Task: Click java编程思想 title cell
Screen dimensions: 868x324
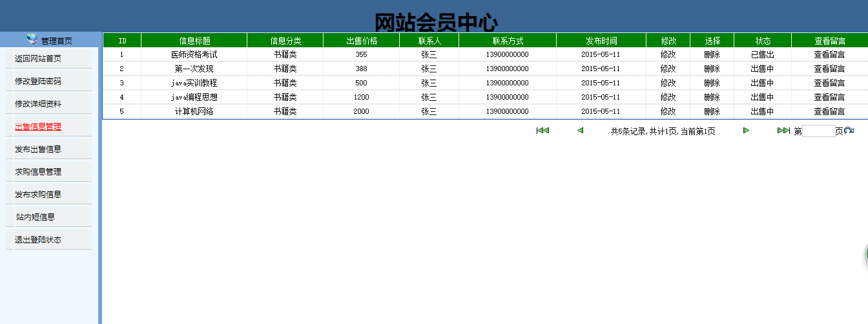Action: pos(194,97)
